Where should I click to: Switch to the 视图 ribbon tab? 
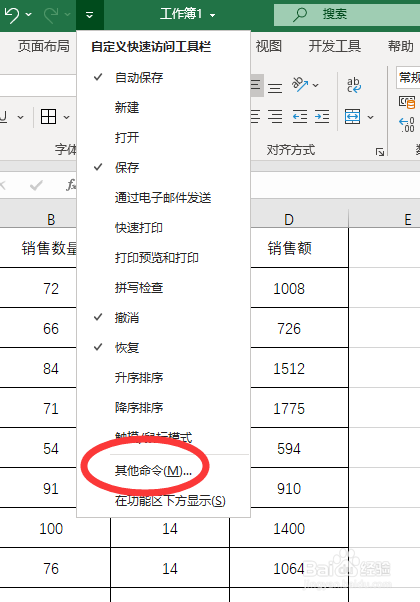tap(269, 46)
